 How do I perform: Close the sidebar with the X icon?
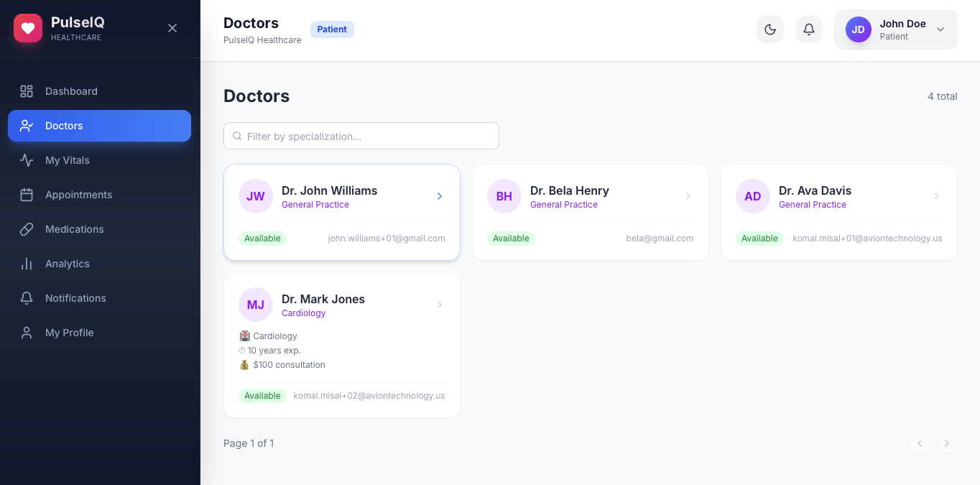(x=172, y=28)
